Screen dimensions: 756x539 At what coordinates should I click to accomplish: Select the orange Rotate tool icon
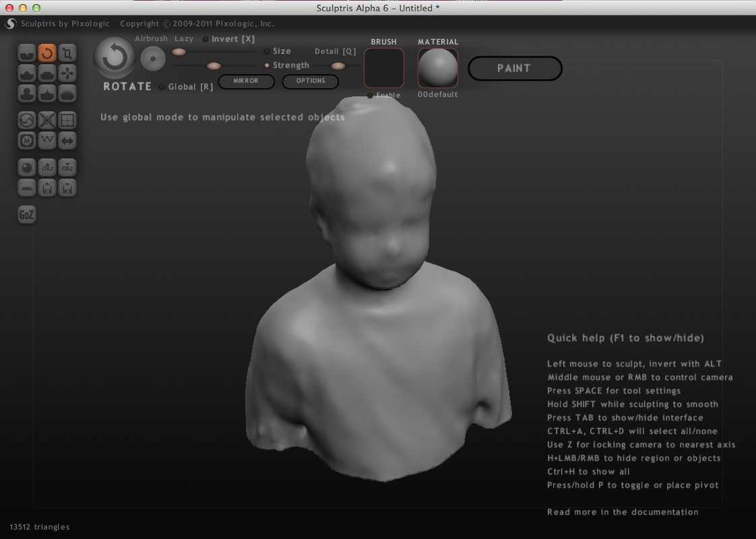click(47, 53)
